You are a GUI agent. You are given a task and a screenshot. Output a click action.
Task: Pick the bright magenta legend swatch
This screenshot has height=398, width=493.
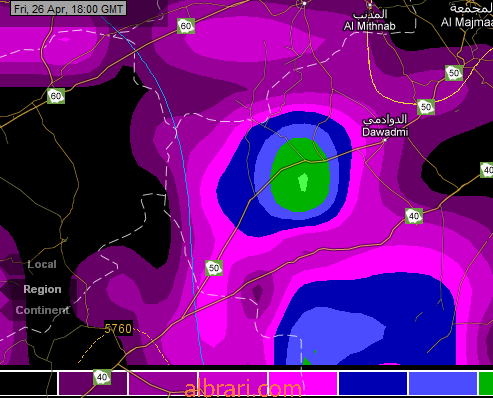coord(303,383)
